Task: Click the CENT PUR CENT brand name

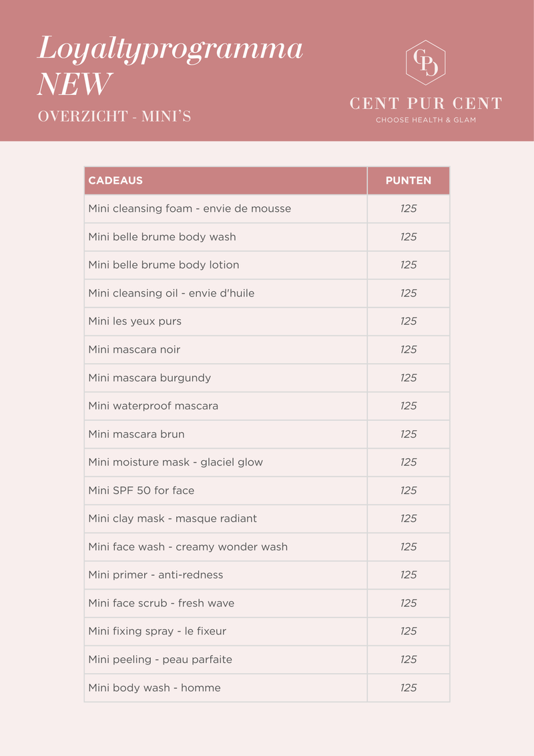Action: 426,104
